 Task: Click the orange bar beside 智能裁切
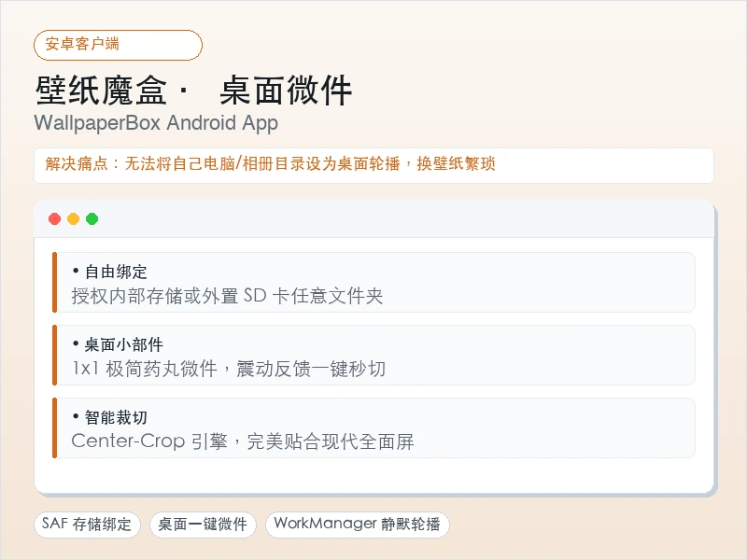(x=55, y=428)
